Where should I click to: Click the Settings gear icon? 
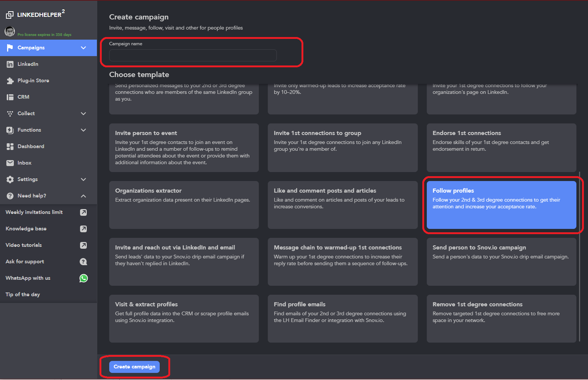(10, 180)
